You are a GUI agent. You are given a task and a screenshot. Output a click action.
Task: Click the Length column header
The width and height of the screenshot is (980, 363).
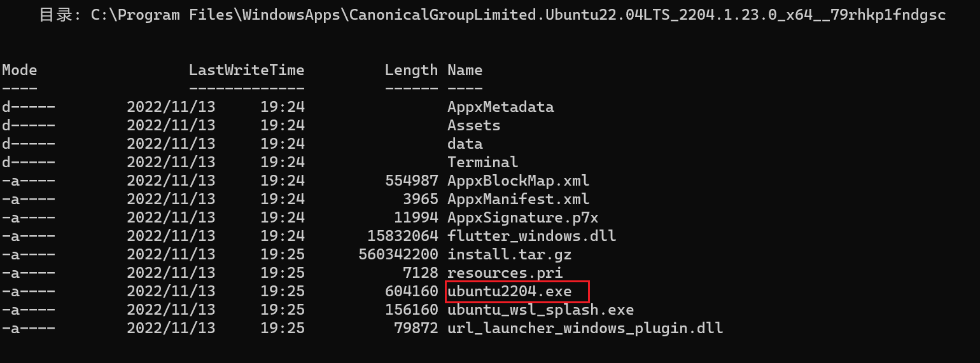(411, 70)
